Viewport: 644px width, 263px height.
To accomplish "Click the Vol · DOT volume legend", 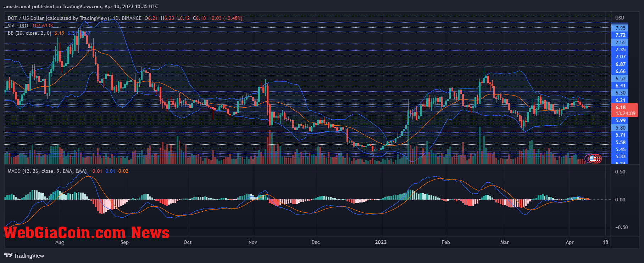I will tap(18, 25).
